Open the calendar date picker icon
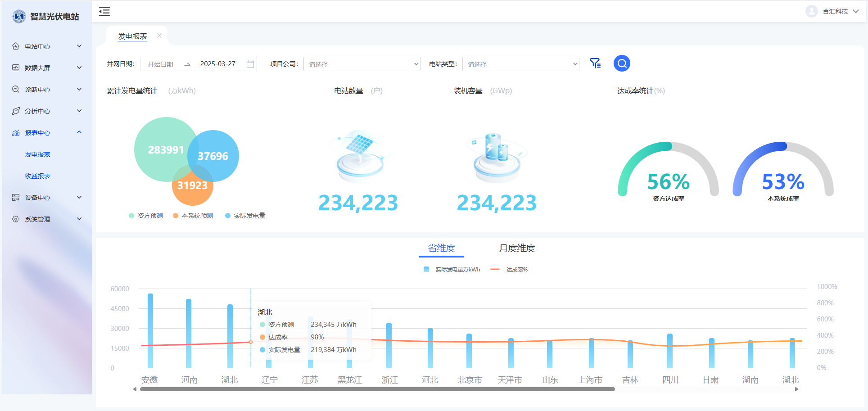The image size is (868, 411). [250, 64]
